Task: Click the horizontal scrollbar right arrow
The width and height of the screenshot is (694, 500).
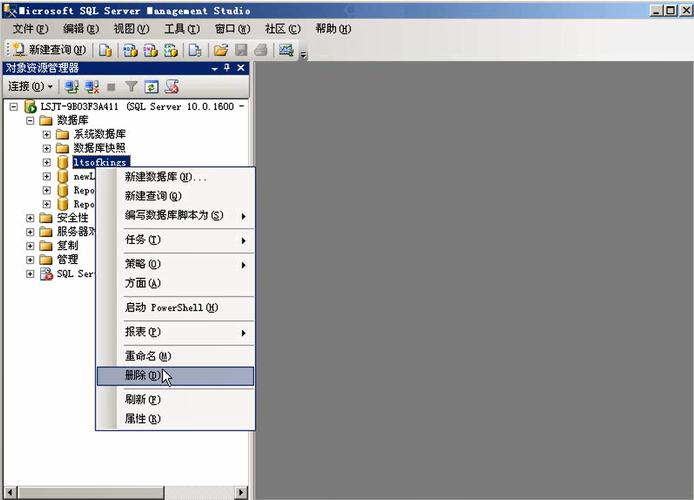Action: [241, 492]
